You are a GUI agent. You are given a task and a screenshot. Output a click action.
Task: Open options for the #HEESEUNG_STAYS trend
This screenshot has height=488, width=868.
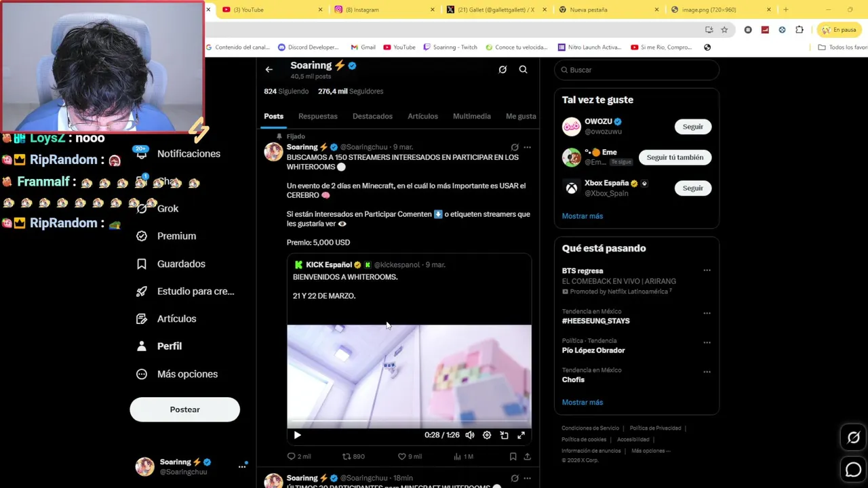pos(707,313)
